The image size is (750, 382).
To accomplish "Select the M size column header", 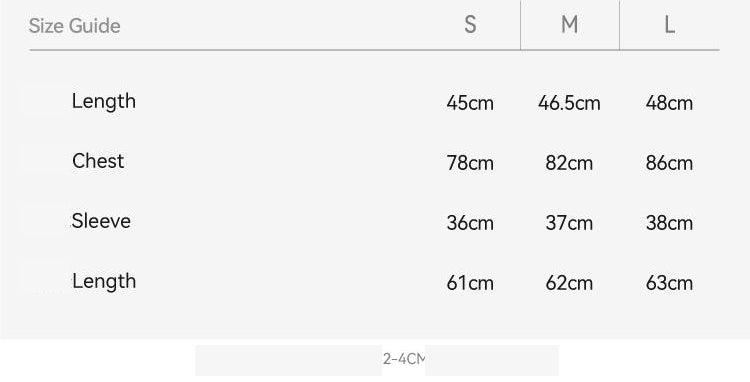I will pos(569,25).
